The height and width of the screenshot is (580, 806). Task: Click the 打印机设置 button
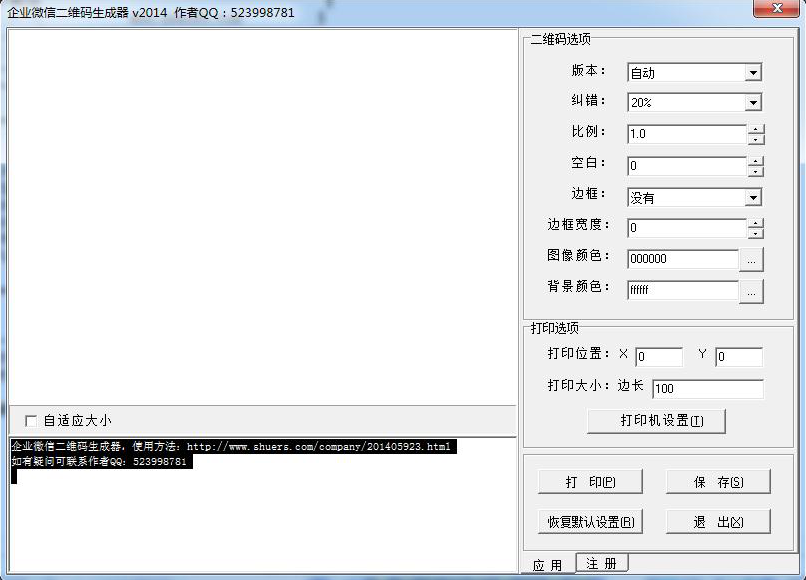[x=656, y=420]
